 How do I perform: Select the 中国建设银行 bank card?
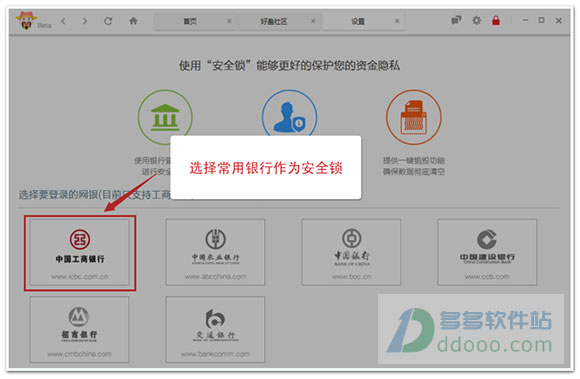[487, 252]
